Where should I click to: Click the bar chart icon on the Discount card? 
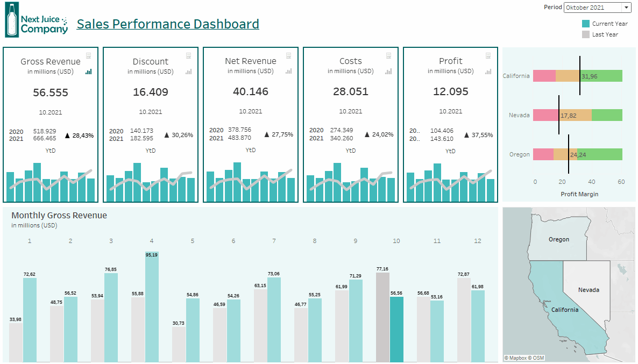click(188, 72)
